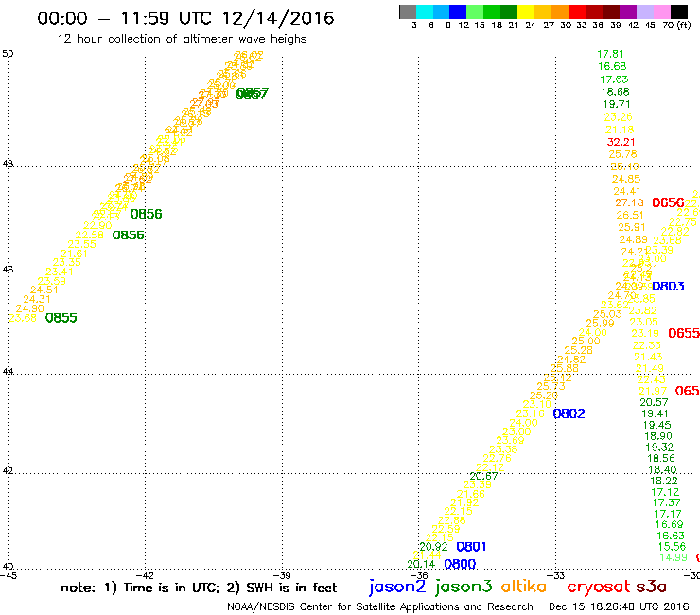The image size is (700, 615).
Task: Click the blue 0800 time stamp
Action: [x=461, y=564]
